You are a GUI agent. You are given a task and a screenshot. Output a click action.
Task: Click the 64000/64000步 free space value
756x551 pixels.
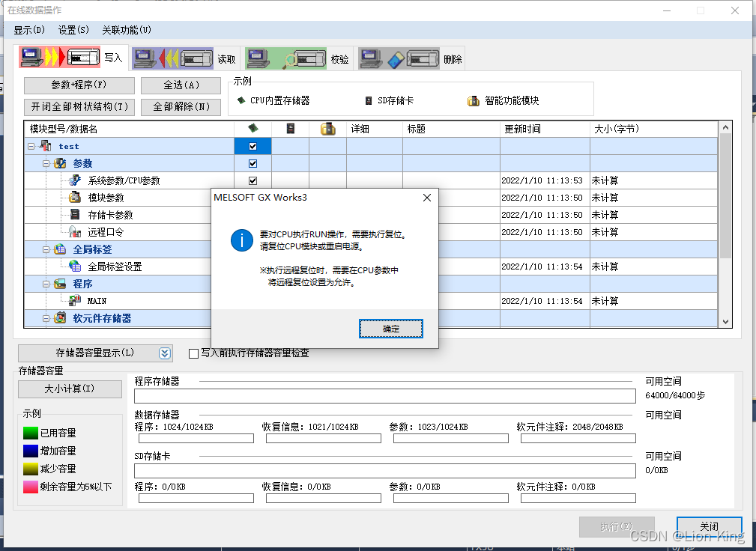[x=675, y=395]
